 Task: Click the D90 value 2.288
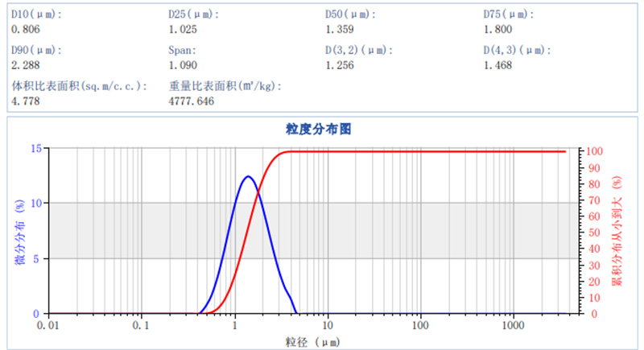(25, 65)
